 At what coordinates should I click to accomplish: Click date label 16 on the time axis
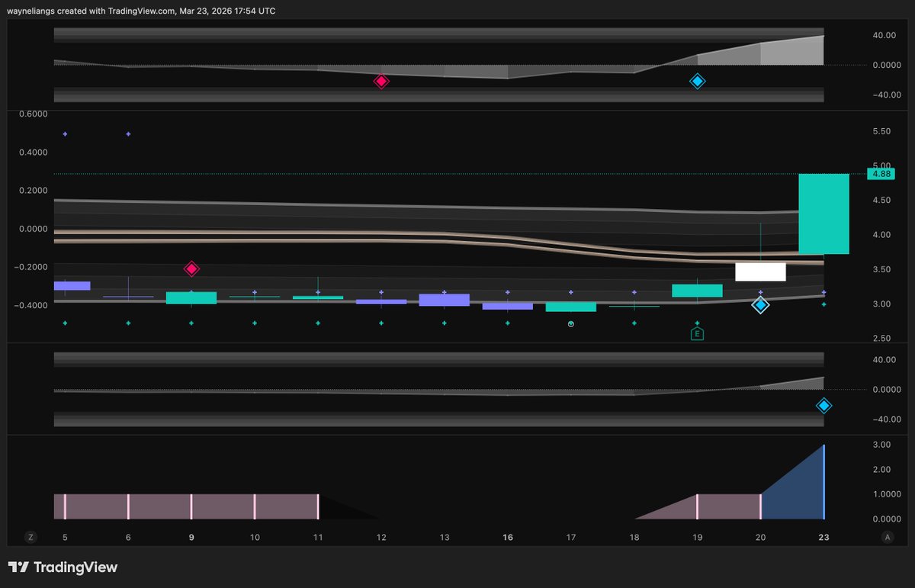pos(508,537)
